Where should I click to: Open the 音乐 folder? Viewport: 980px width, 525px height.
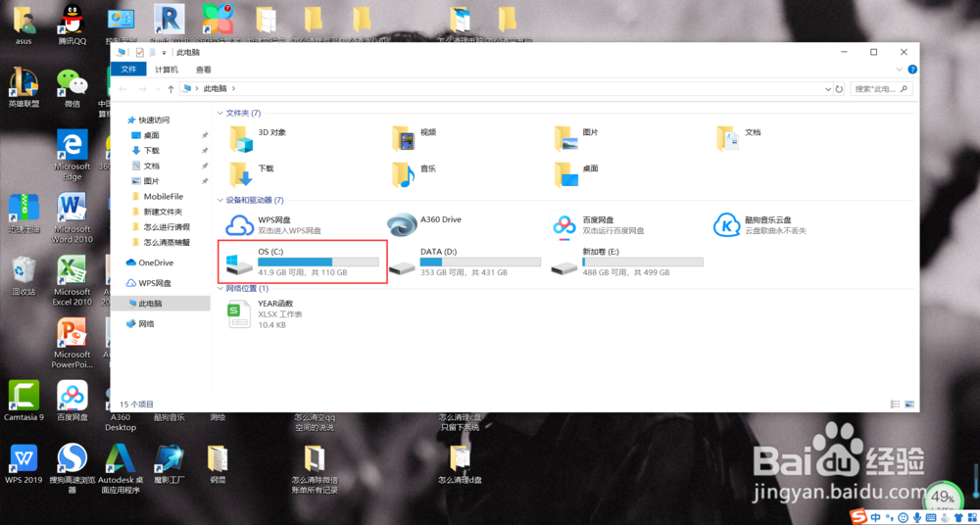coord(414,174)
